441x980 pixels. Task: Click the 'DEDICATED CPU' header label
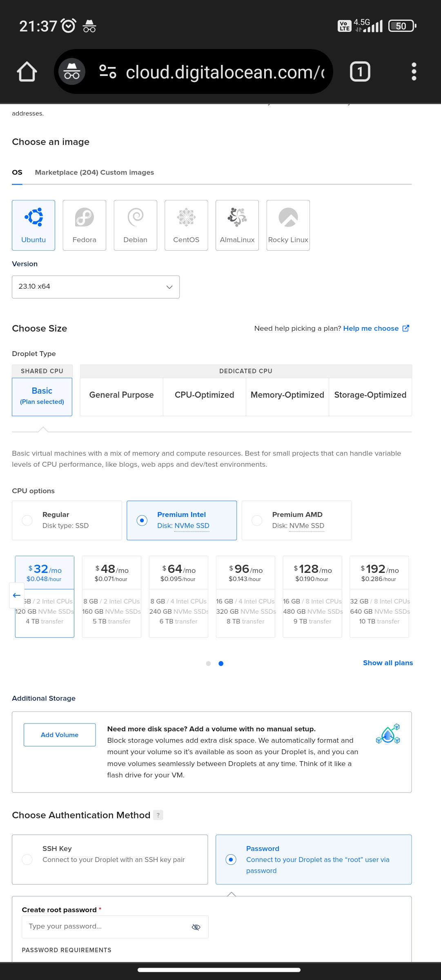[246, 371]
